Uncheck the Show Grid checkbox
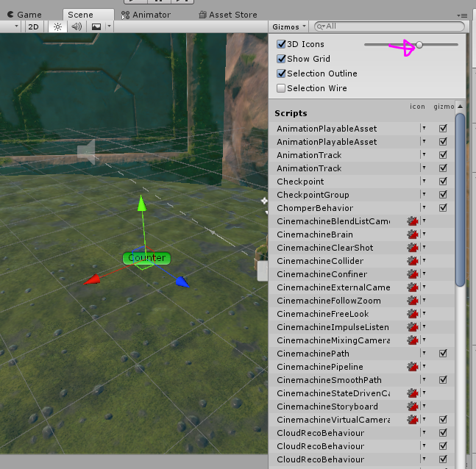The width and height of the screenshot is (476, 469). 281,59
